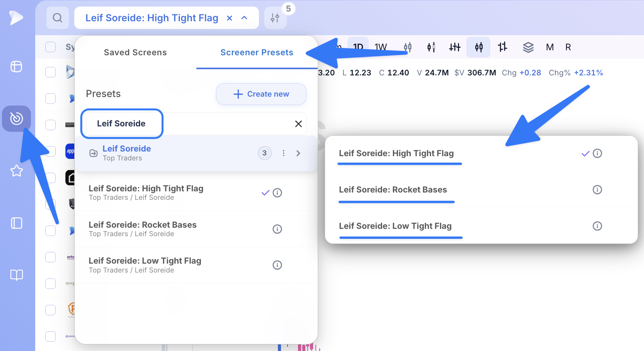The image size is (644, 351).
Task: Open the app logo home icon
Action: coord(16,18)
